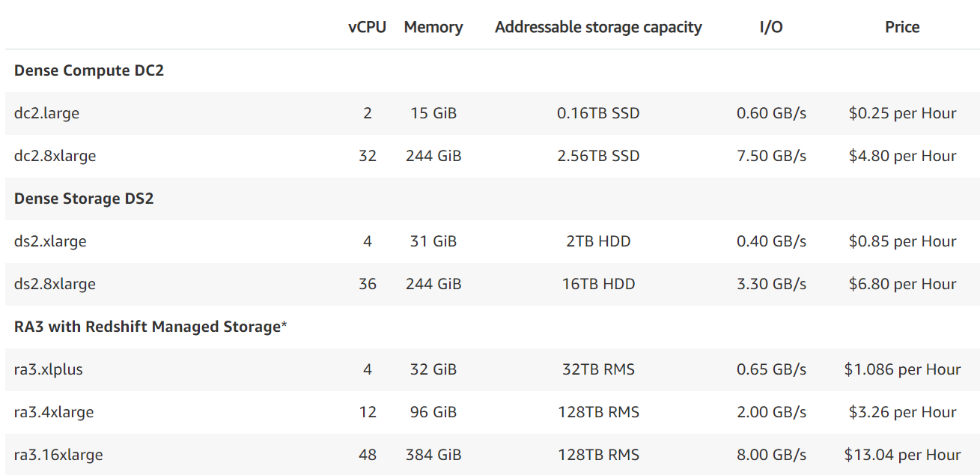Click the ra3.4xlarge node type name

pyautogui.click(x=54, y=413)
